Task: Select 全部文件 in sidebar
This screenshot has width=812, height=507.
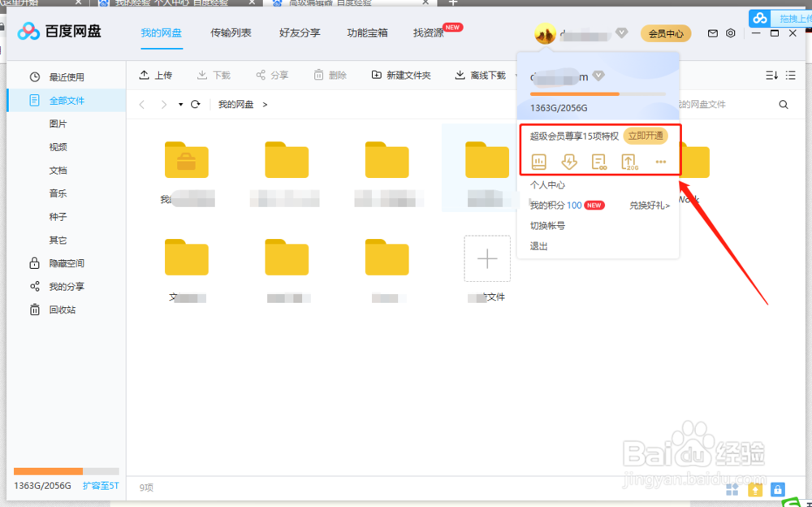Action: pyautogui.click(x=67, y=101)
